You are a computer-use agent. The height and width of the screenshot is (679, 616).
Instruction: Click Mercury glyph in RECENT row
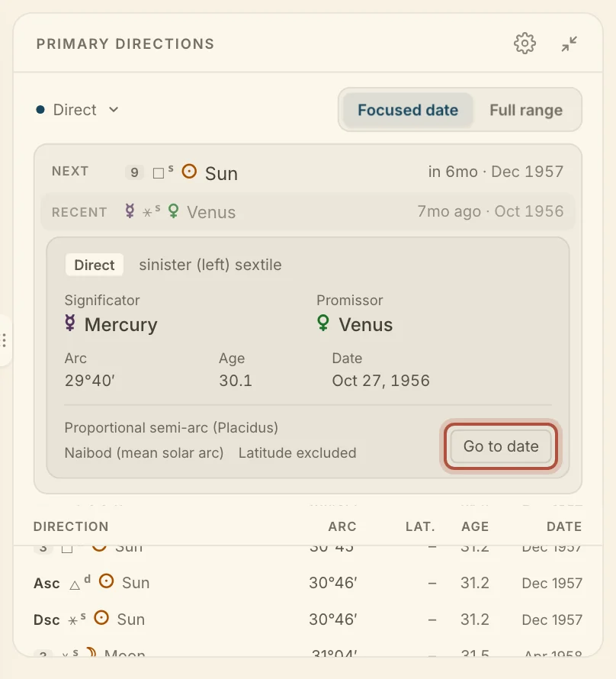[130, 211]
